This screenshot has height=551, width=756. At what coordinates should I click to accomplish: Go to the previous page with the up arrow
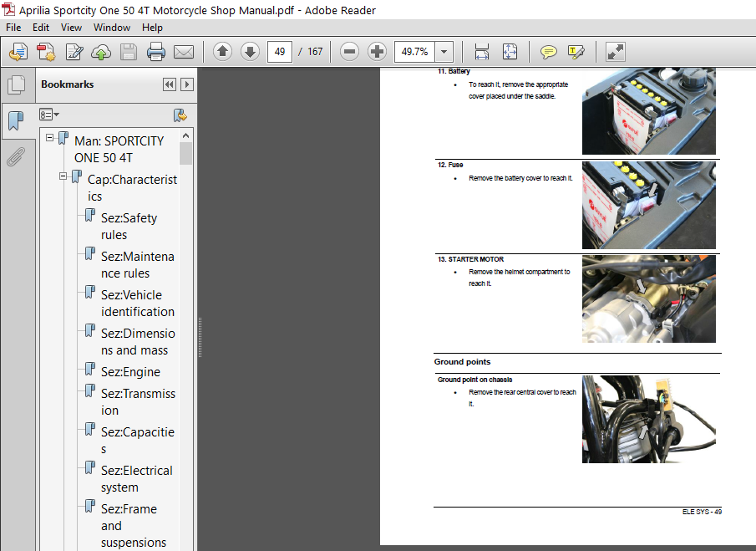(x=222, y=51)
